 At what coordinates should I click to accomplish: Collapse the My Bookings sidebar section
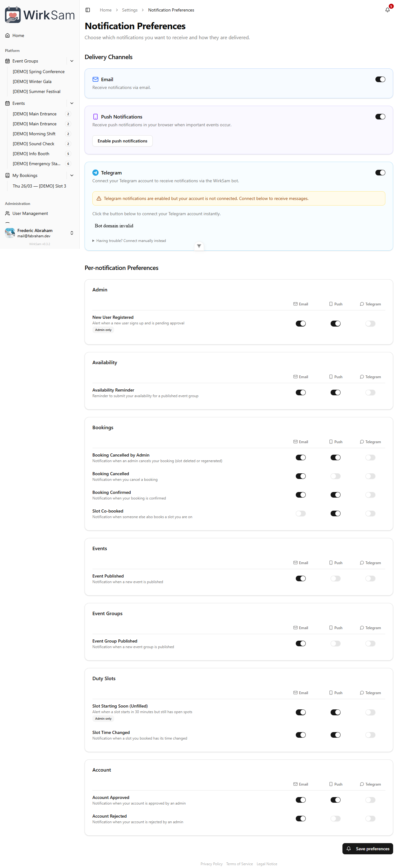[x=72, y=175]
